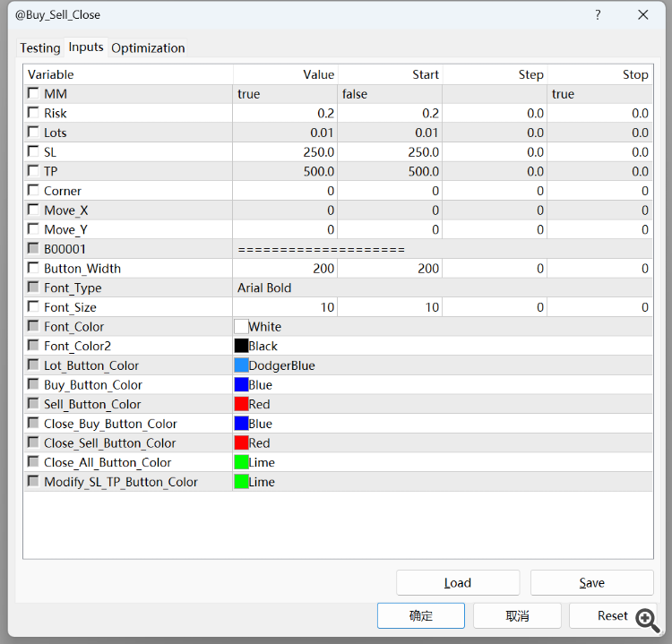
Task: Close the @Buy_Sell_Close dialog window
Action: [x=642, y=14]
